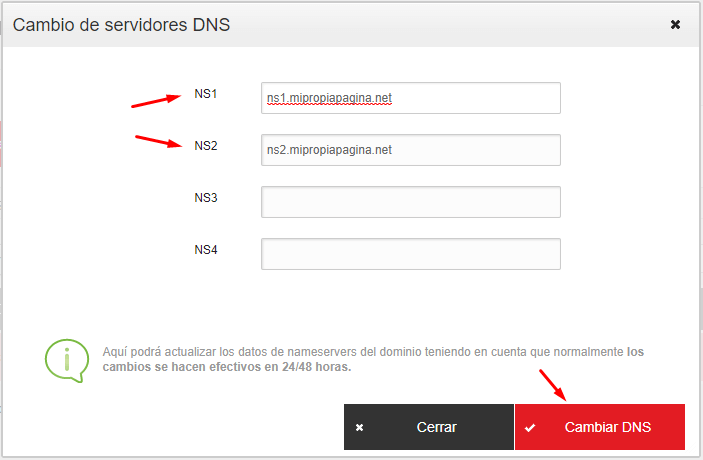The width and height of the screenshot is (703, 460).
Task: Click the red arrow pointing to NS1
Action: point(156,100)
